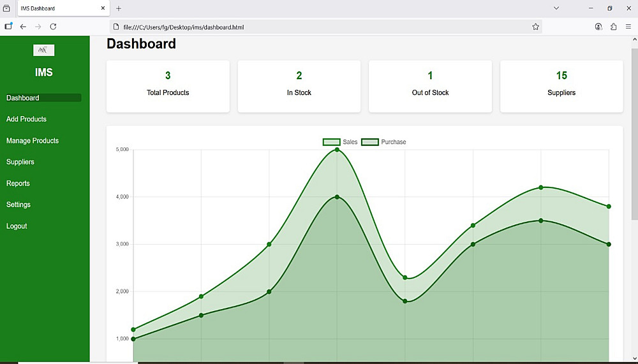Viewport: 638px width, 364px height.
Task: Open the account sync icon in toolbar
Action: 598,27
